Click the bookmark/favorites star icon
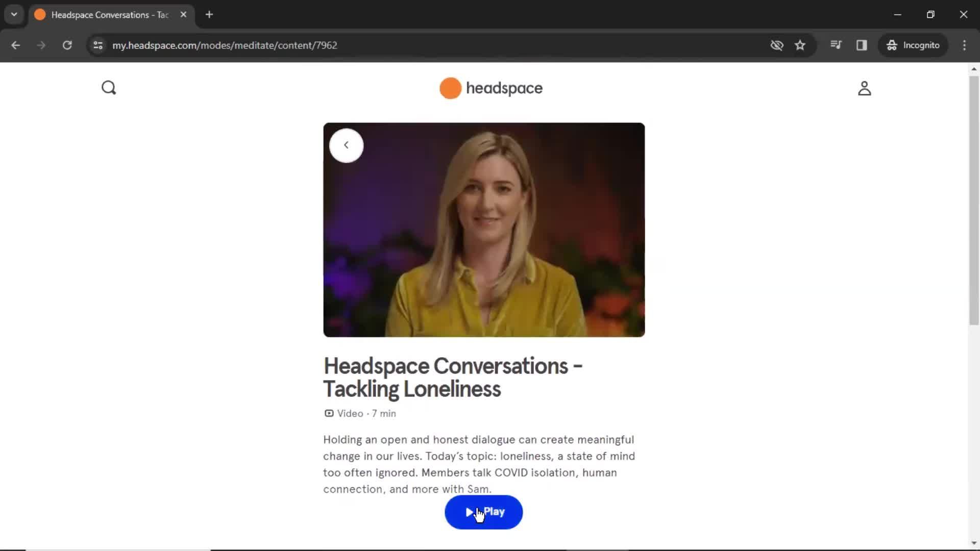Image resolution: width=980 pixels, height=551 pixels. tap(800, 45)
